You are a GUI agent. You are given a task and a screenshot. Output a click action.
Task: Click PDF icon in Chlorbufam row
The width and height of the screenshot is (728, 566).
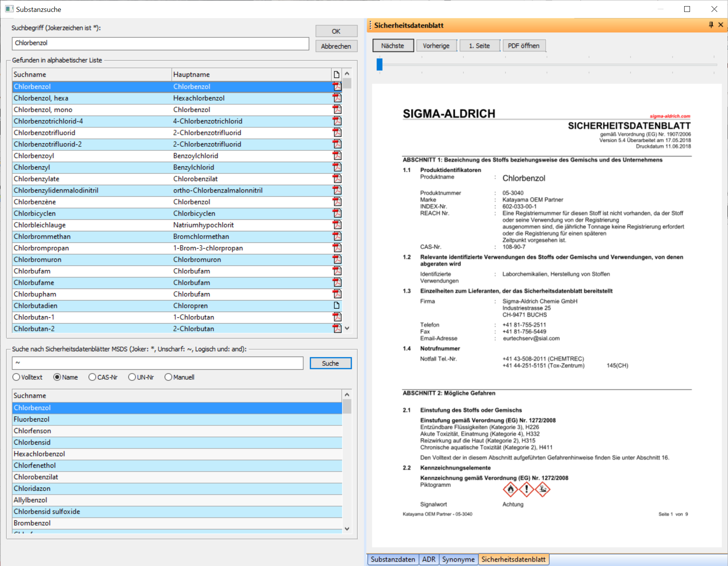(337, 271)
